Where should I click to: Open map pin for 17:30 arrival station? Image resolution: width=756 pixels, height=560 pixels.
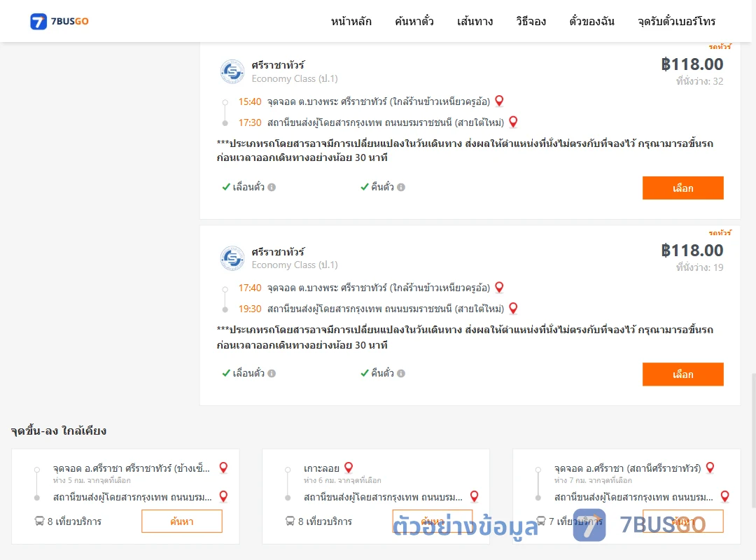(x=514, y=122)
